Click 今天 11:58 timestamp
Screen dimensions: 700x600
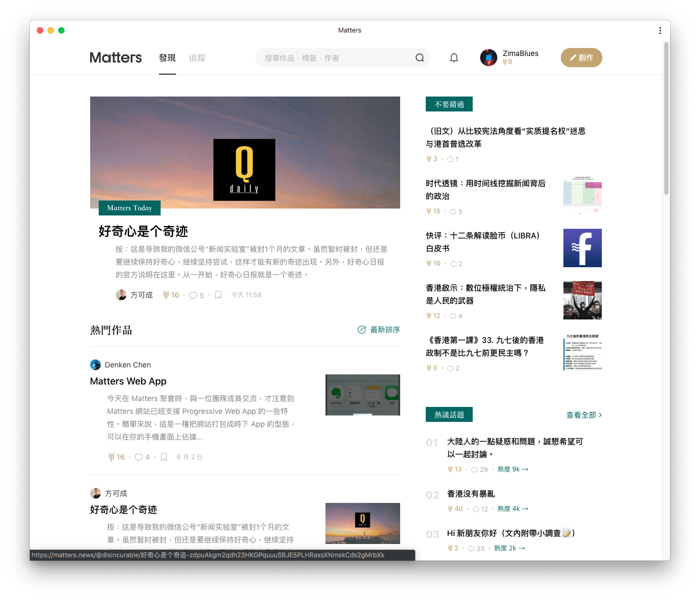click(246, 295)
